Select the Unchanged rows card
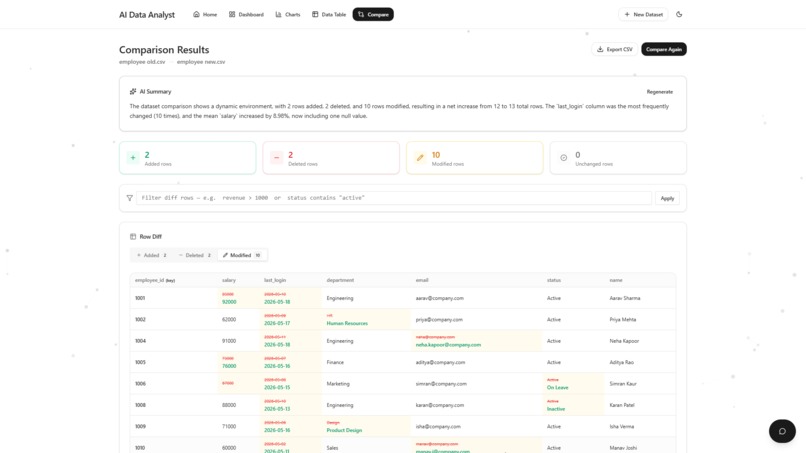 618,158
